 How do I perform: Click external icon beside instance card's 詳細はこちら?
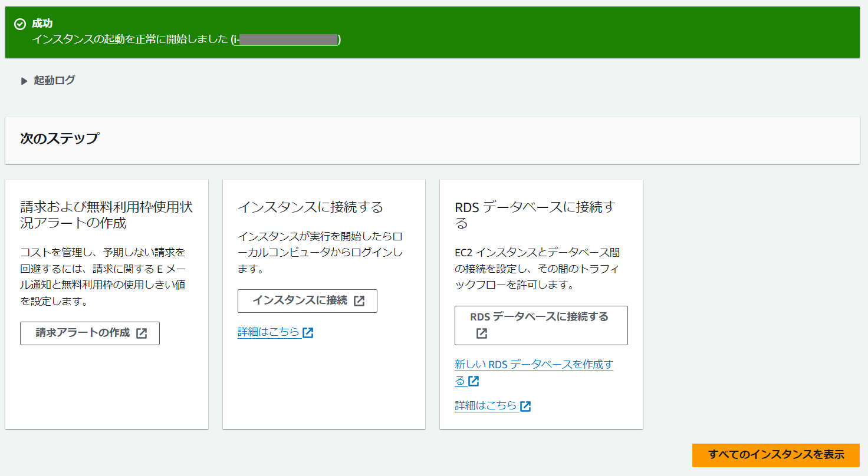[308, 333]
